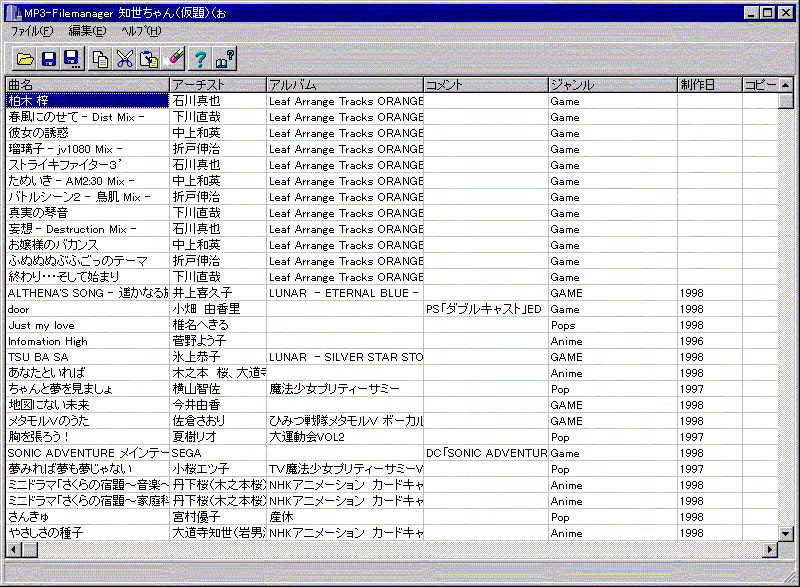Click the コピー column header
The image size is (800, 587).
(x=760, y=85)
